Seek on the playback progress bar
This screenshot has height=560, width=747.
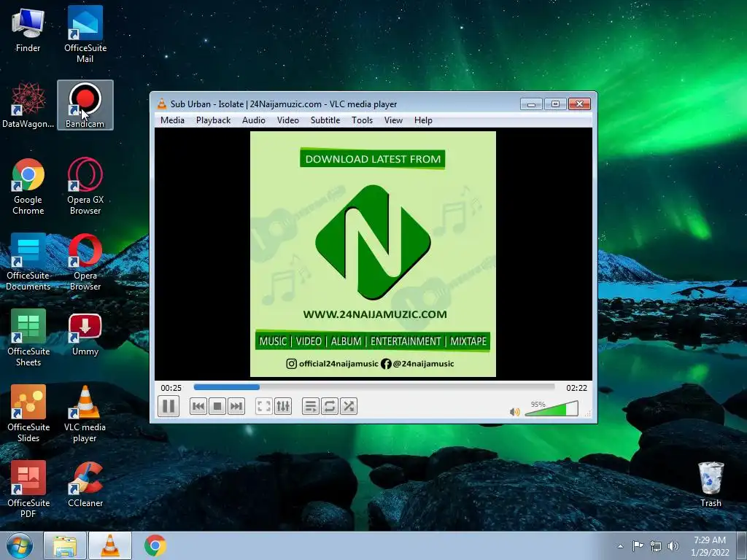tap(374, 387)
